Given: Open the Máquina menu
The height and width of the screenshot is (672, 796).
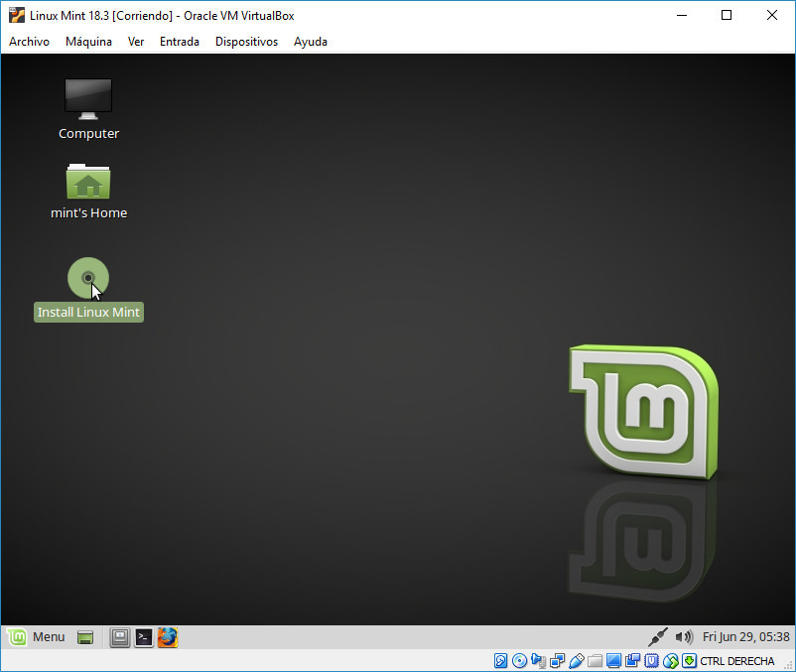Looking at the screenshot, I should [89, 42].
